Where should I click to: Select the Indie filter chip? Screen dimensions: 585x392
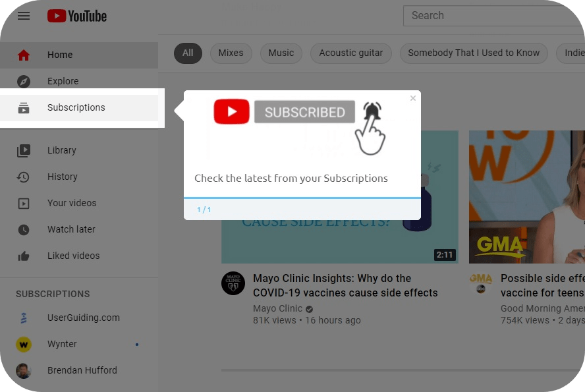pos(571,53)
